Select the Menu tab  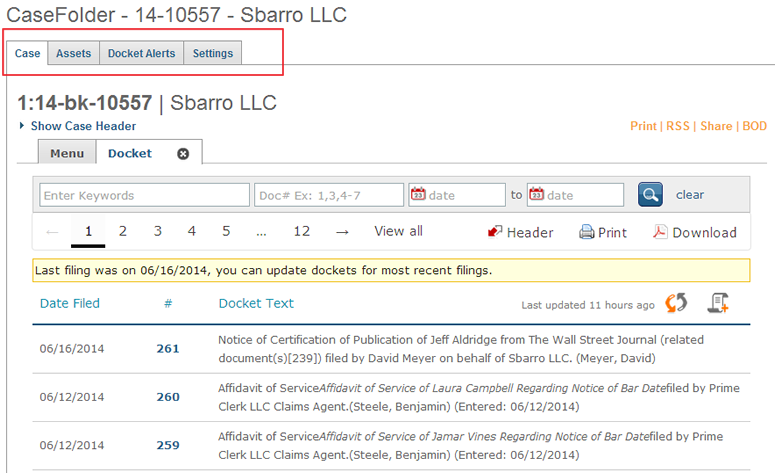coord(67,153)
